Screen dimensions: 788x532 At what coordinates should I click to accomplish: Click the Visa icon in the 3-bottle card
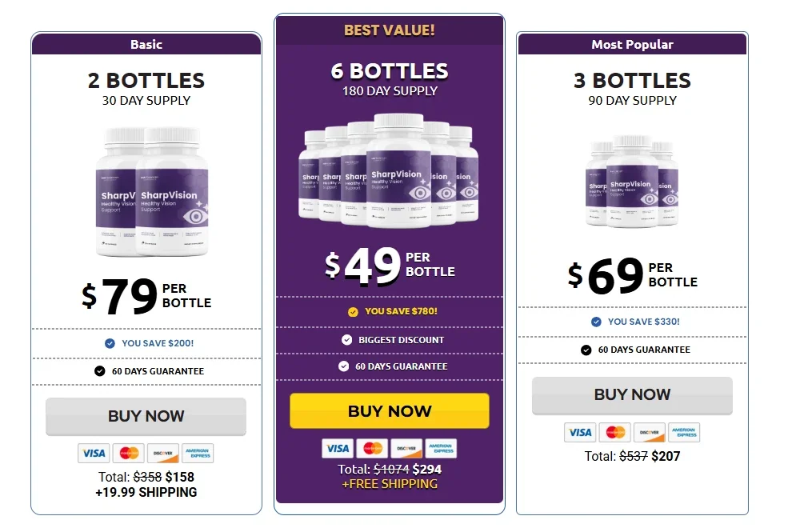click(x=580, y=432)
